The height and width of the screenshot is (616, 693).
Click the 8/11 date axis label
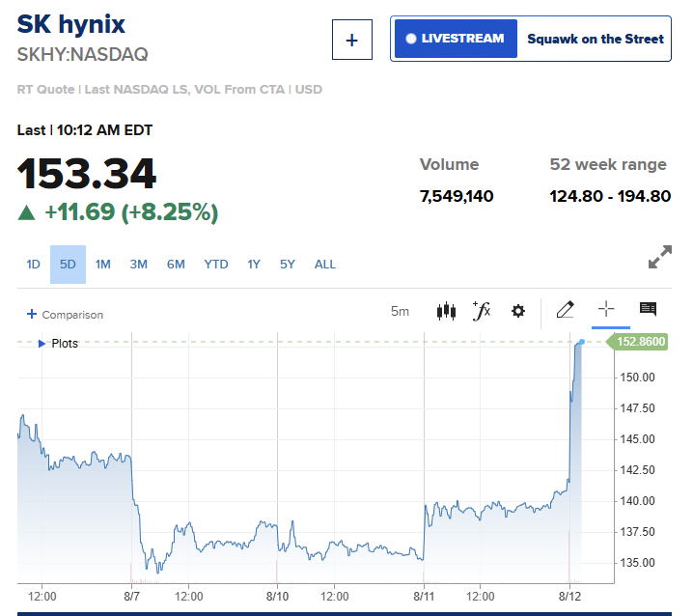point(424,597)
